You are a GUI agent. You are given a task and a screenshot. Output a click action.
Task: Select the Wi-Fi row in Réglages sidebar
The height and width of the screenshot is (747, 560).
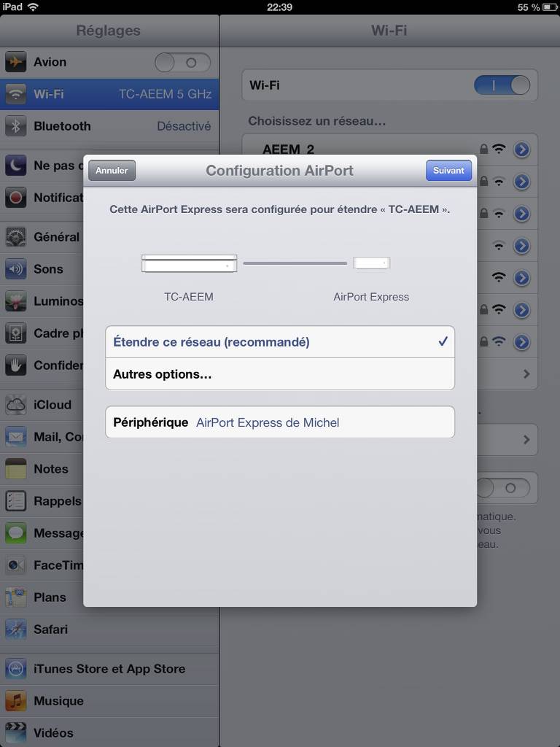[109, 94]
